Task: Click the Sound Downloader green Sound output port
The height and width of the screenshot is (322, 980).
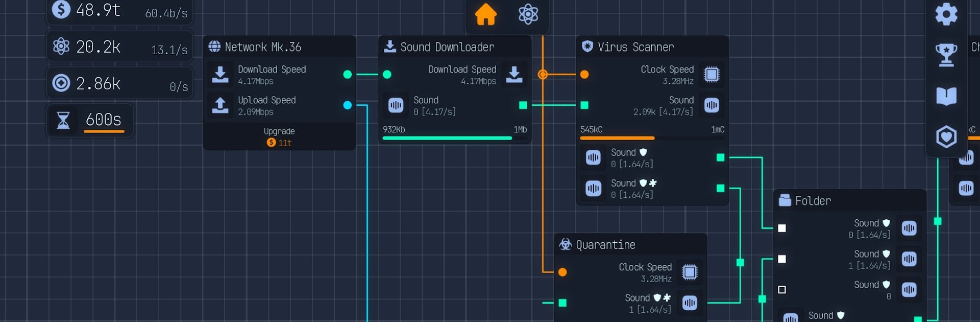Action: 523,105
